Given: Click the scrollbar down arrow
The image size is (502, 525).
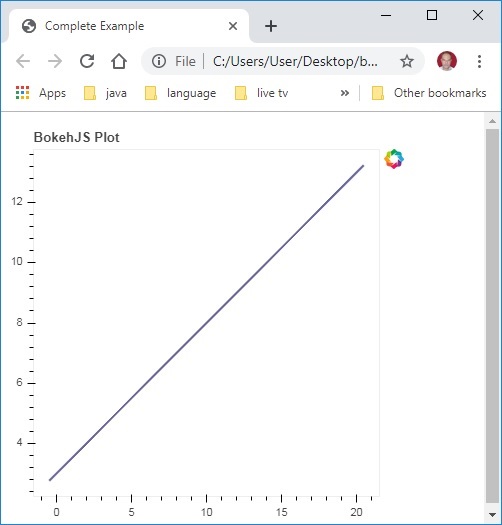Looking at the screenshot, I should tap(492, 514).
